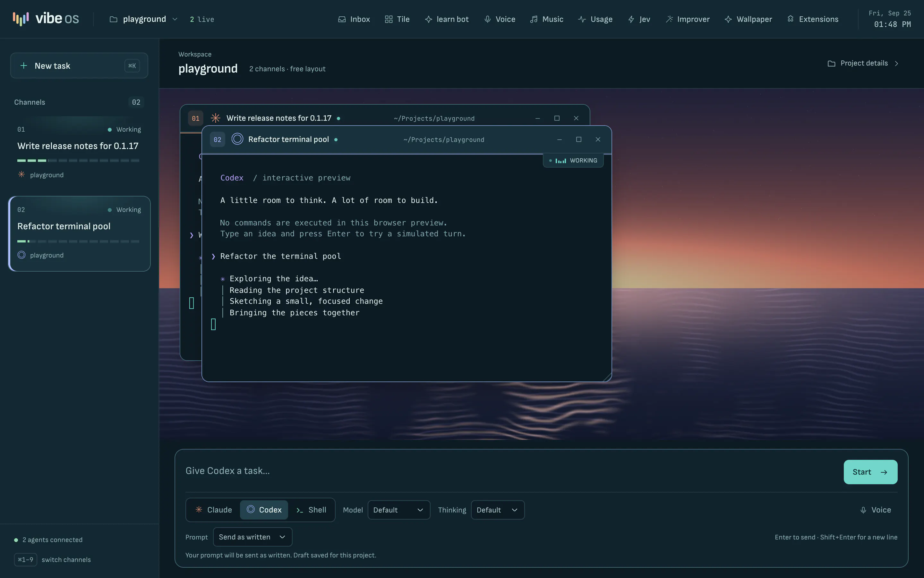
Task: Click the Channels count 02 badge
Action: (136, 102)
